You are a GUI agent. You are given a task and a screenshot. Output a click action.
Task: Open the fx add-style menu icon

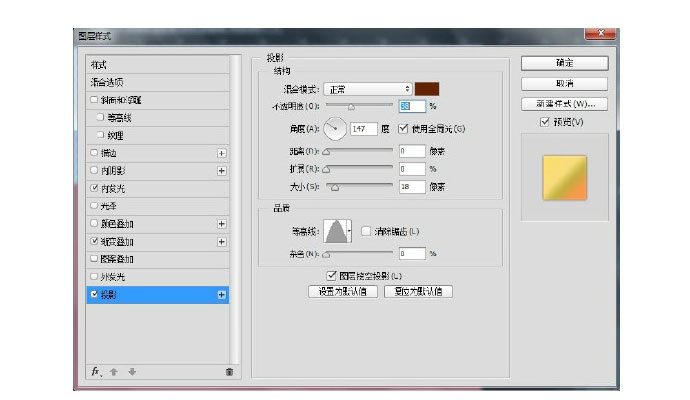96,372
